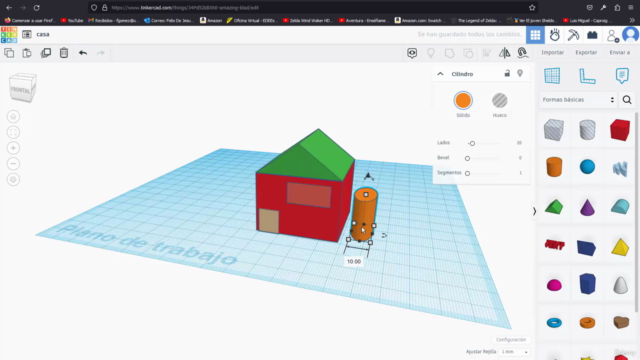The width and height of the screenshot is (640, 360).
Task: Open the Bricks mode icon
Action: pos(592,35)
